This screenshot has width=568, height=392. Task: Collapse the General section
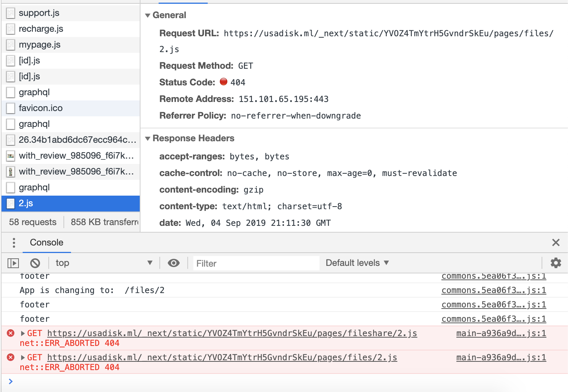(x=148, y=15)
